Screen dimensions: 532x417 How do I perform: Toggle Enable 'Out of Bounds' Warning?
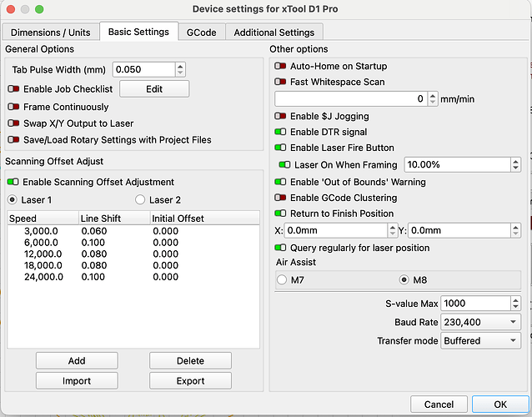[x=280, y=182]
